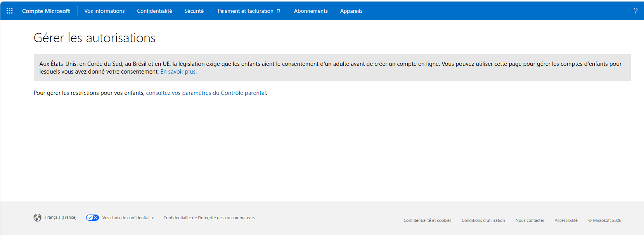Select the Abonnements menu item
Image resolution: width=644 pixels, height=237 pixels.
click(311, 11)
